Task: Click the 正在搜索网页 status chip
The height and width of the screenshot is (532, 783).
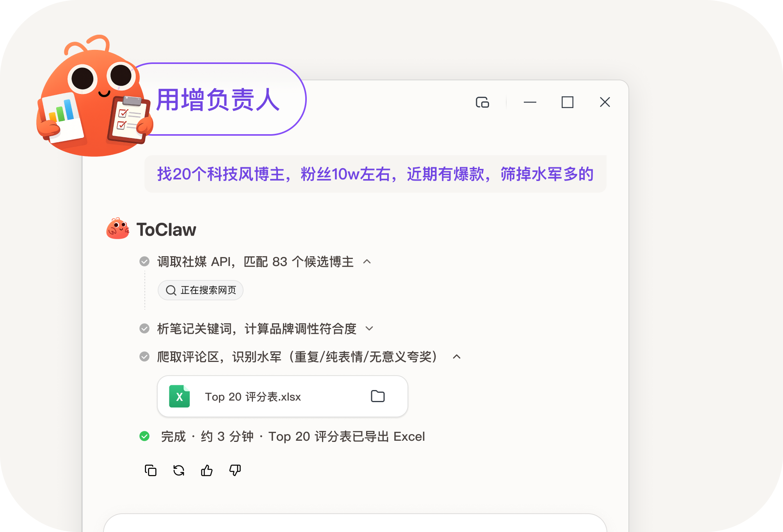Action: 201,290
